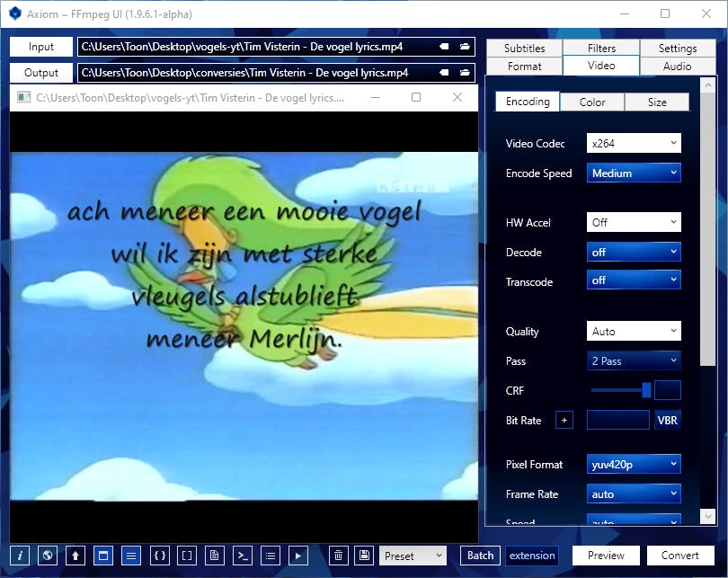
Task: Maximize the video preview window
Action: (x=416, y=97)
